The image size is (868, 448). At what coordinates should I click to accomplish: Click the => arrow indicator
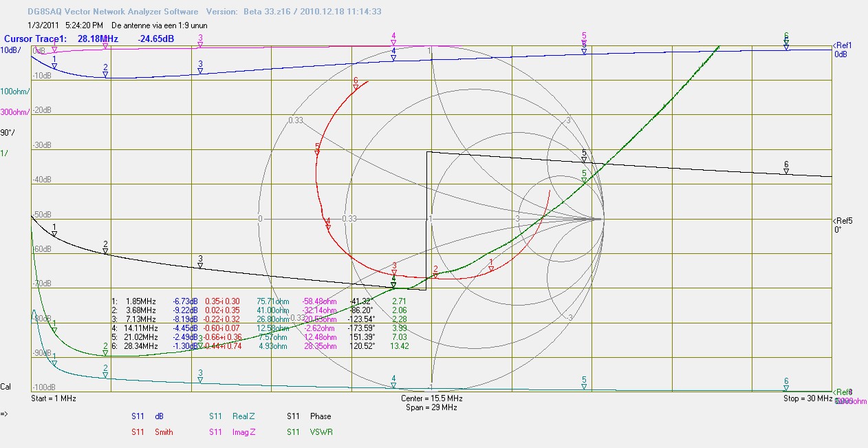(x=4, y=414)
